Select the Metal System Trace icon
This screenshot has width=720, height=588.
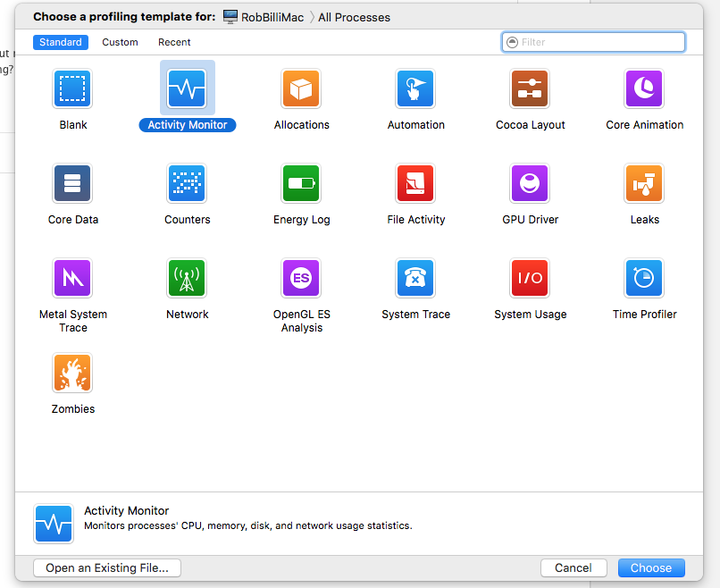(x=72, y=277)
